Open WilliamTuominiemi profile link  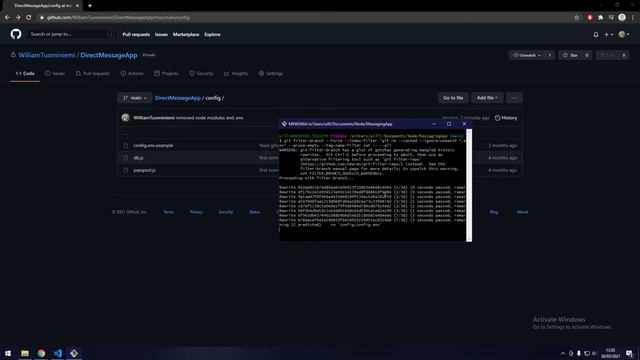tap(47, 55)
